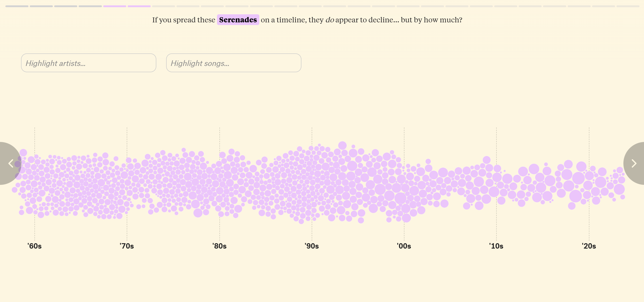Choose the '10s decade label

tap(496, 246)
